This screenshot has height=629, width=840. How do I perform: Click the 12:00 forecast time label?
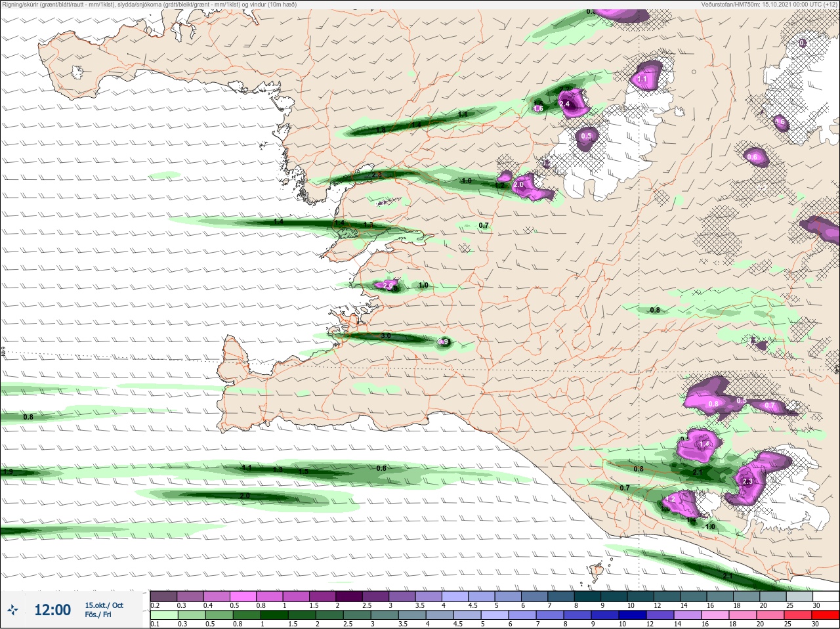pos(52,610)
